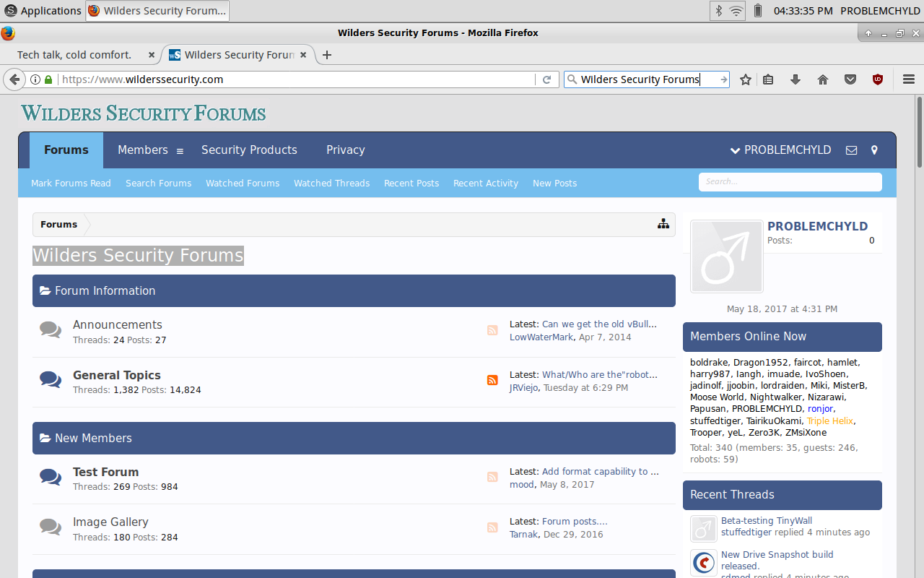This screenshot has height=578, width=924.
Task: Close the Wilders Security Forums tab
Action: pyautogui.click(x=303, y=55)
